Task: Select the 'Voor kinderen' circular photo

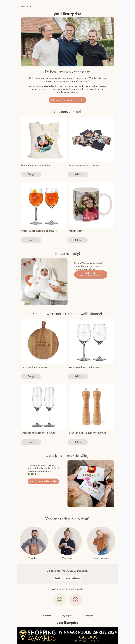Action: 101,541
